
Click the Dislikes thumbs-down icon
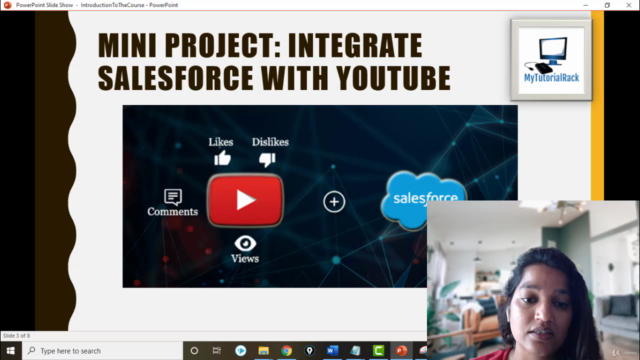point(267,160)
